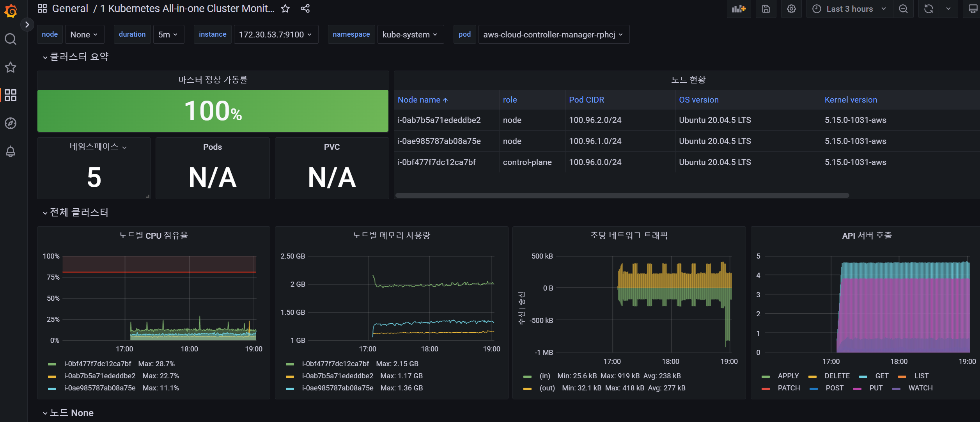980x422 pixels.
Task: Open dashboard settings gear icon
Action: tap(791, 9)
